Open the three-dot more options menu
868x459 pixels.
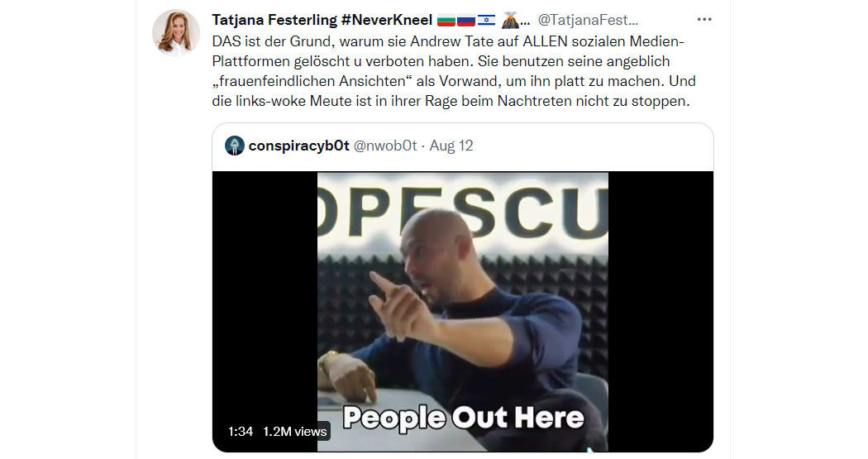pyautogui.click(x=704, y=19)
